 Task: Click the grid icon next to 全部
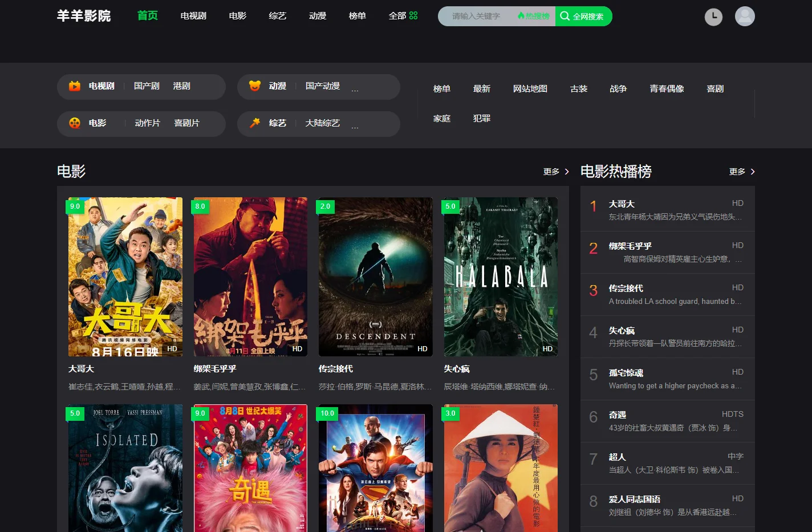pyautogui.click(x=413, y=15)
